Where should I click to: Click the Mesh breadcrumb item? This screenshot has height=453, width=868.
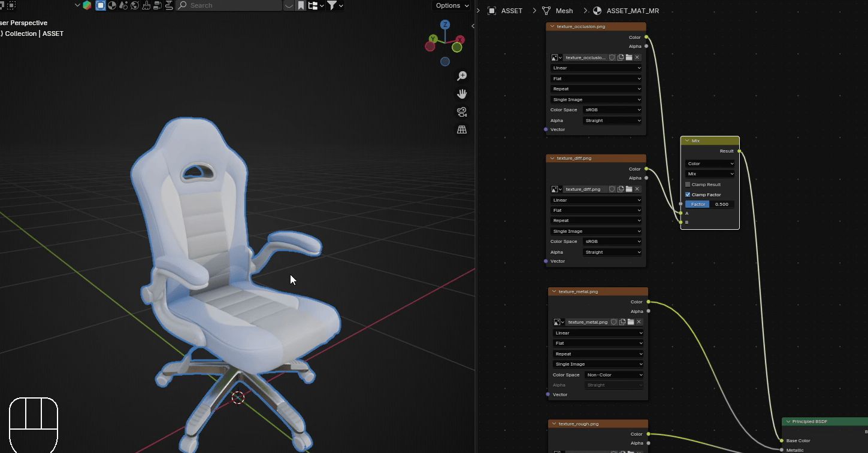pyautogui.click(x=564, y=11)
